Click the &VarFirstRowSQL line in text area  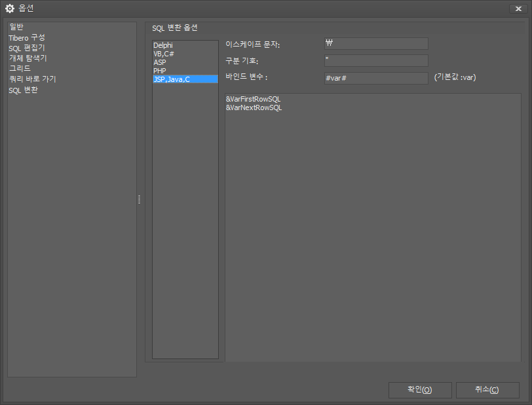(x=253, y=99)
